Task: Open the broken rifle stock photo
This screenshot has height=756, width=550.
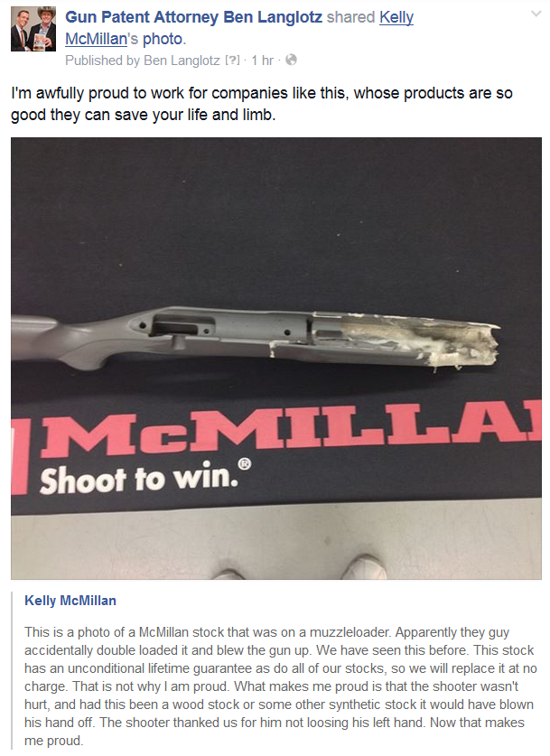Action: (x=276, y=359)
